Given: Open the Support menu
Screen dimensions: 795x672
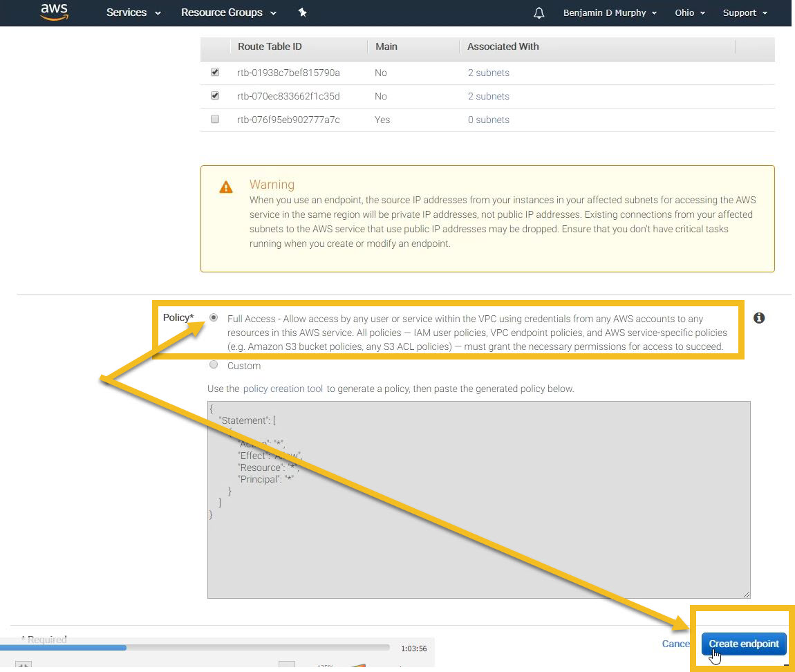Looking at the screenshot, I should coord(745,12).
